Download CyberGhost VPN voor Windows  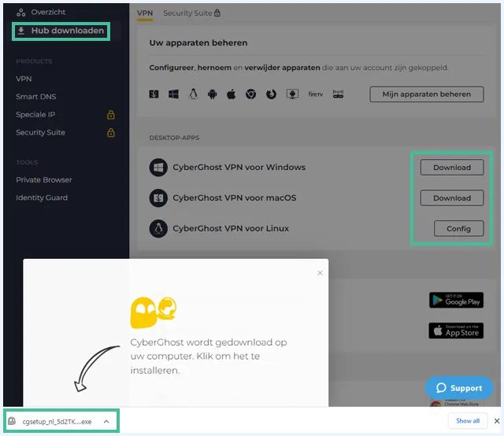coord(451,168)
